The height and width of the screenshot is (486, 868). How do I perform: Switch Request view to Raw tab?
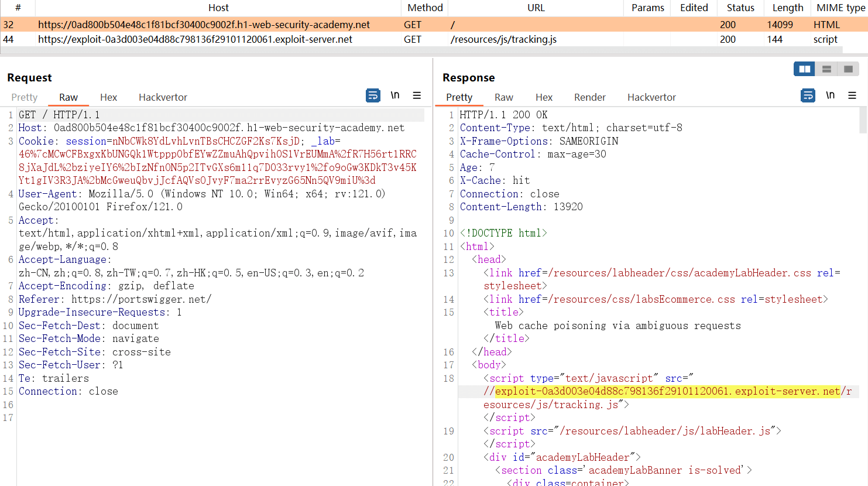pos(68,97)
